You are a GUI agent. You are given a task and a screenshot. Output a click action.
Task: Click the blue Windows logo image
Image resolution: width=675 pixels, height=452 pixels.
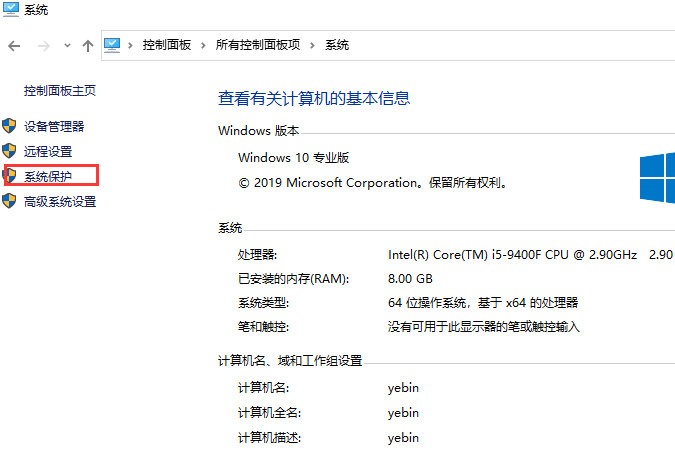point(657,177)
